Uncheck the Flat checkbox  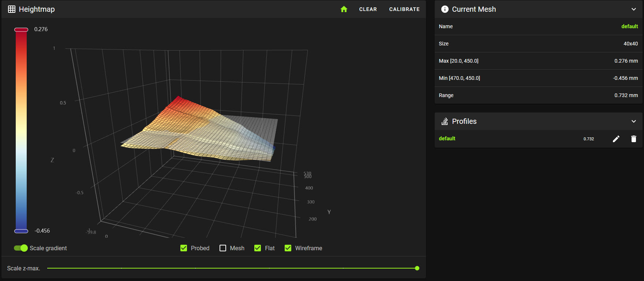(x=258, y=248)
